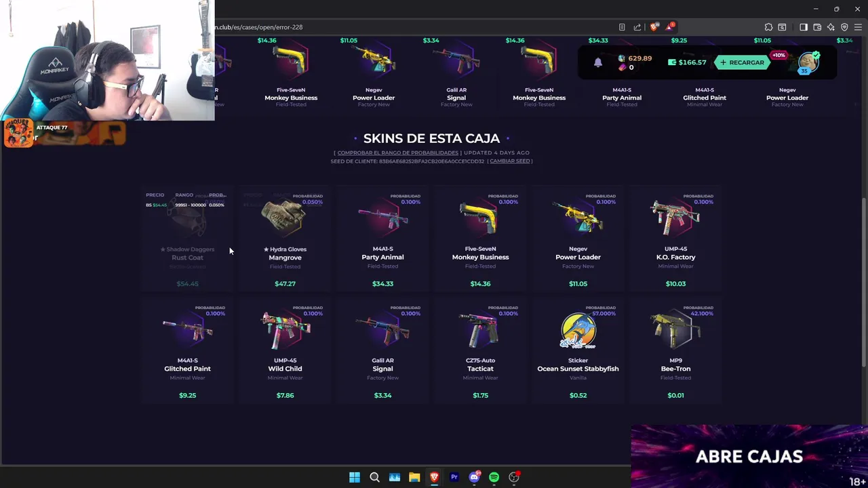Click the RECARGAR button
Screen dimensions: 868x488
(x=742, y=62)
